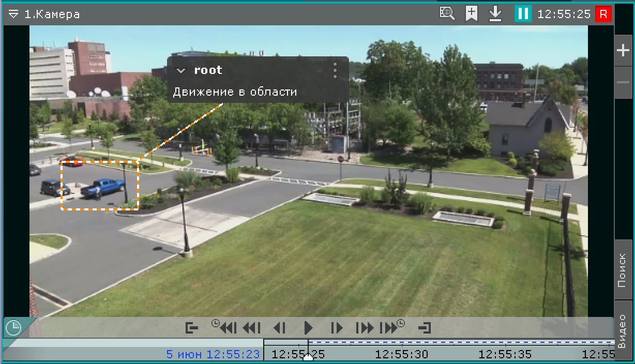Open the Поиск side tab

(623, 269)
